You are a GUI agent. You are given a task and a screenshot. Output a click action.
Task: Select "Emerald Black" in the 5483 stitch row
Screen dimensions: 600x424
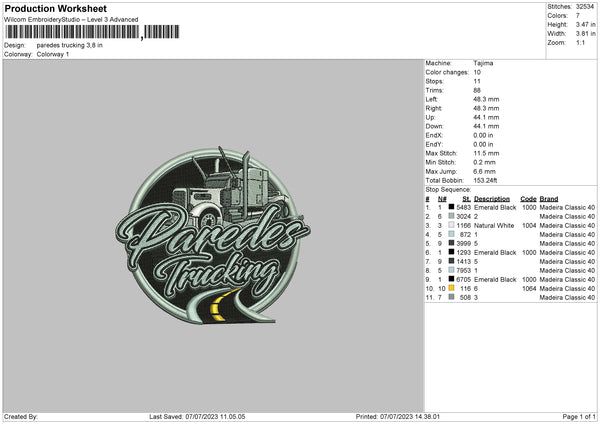click(495, 207)
